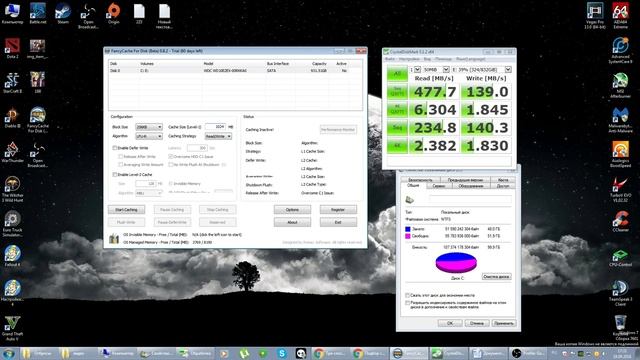Open the Battle.net desktop shortcut
This screenshot has width=640, height=360.
(x=38, y=13)
